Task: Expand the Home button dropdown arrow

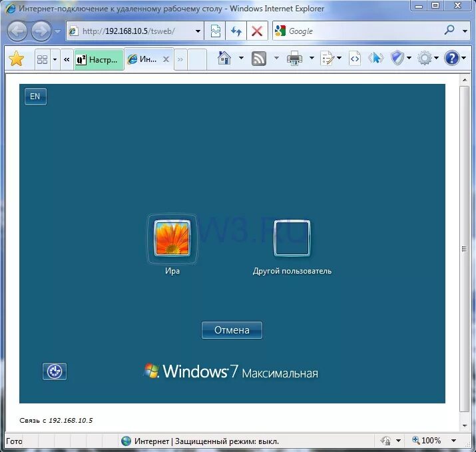Action: tap(242, 58)
